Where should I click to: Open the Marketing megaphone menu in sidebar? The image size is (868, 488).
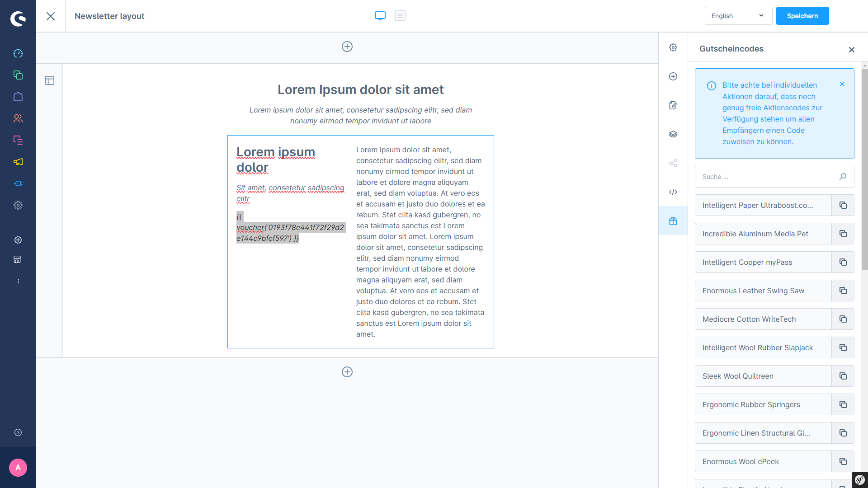pyautogui.click(x=18, y=162)
